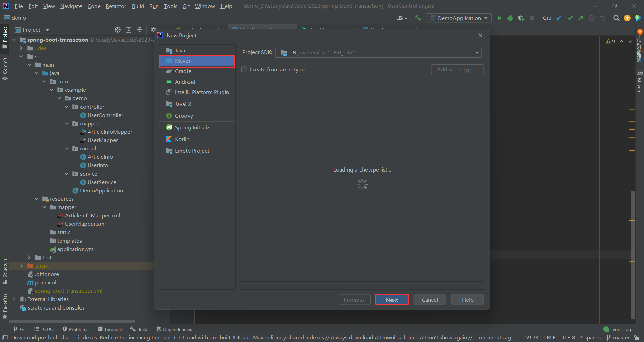The height and width of the screenshot is (342, 644).
Task: Select Gradle project type
Action: click(x=197, y=71)
